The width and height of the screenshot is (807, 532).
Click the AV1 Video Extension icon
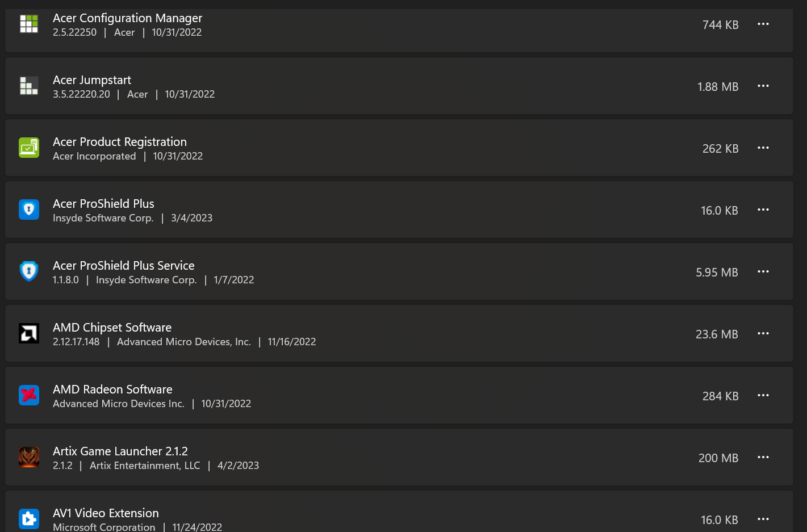[29, 519]
